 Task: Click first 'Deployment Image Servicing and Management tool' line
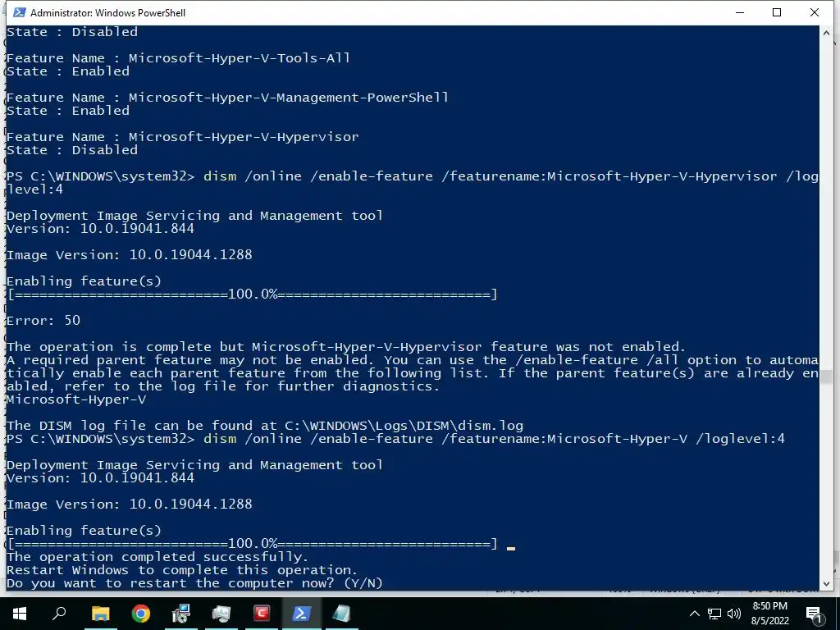coord(194,216)
